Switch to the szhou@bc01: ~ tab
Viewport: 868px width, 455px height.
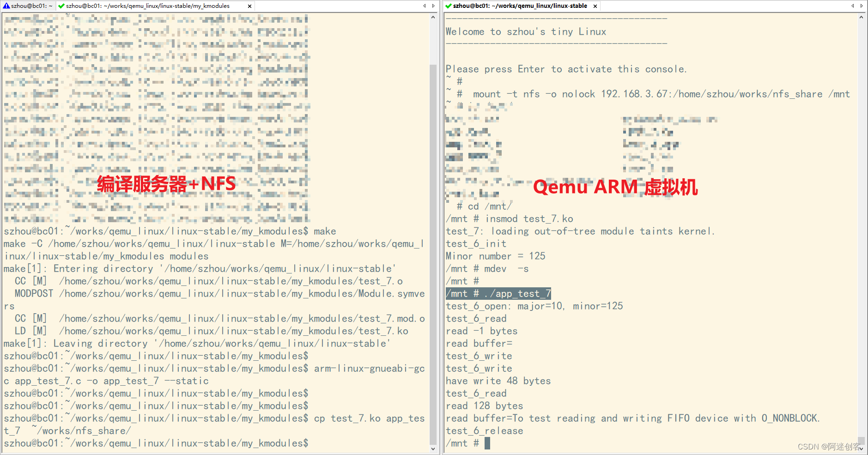click(28, 6)
